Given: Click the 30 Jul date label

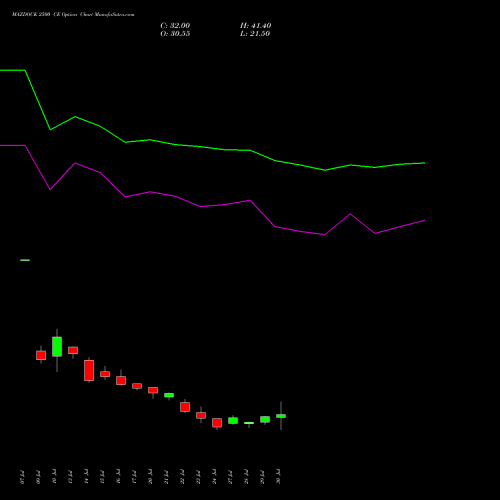Looking at the screenshot, I should (x=278, y=477).
